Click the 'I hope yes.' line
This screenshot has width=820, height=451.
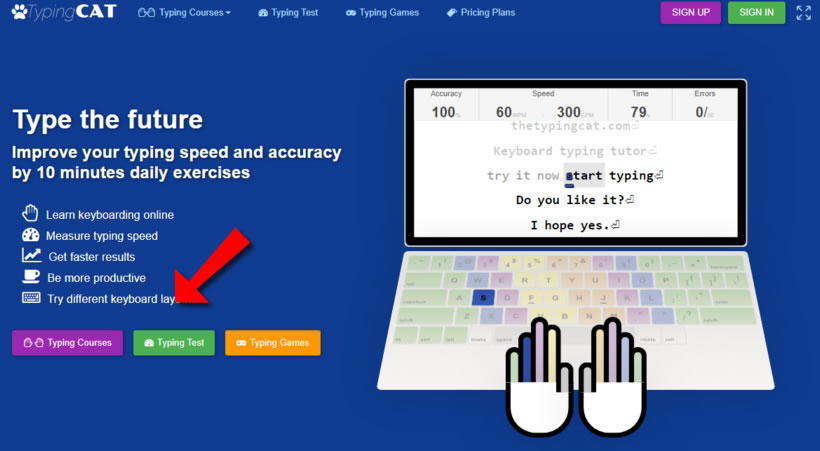point(575,226)
